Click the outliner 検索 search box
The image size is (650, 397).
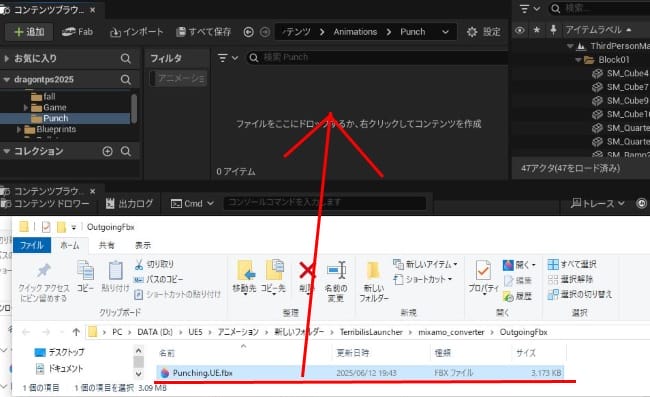599,8
